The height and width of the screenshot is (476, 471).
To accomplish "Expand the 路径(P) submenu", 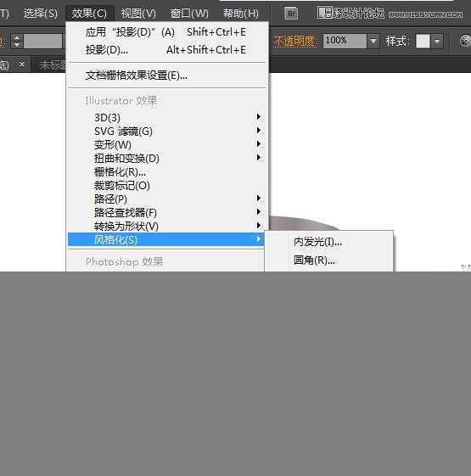I will pyautogui.click(x=165, y=199).
